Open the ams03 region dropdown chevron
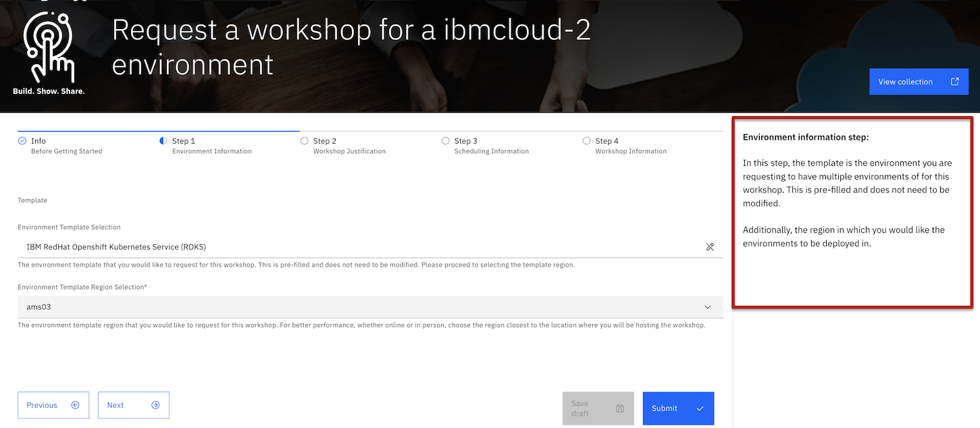 coord(707,306)
